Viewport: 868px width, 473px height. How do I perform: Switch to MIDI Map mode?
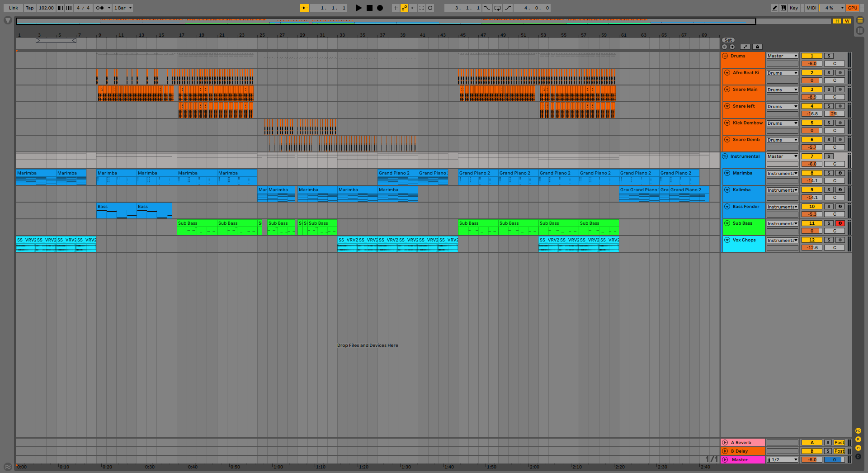(x=811, y=8)
